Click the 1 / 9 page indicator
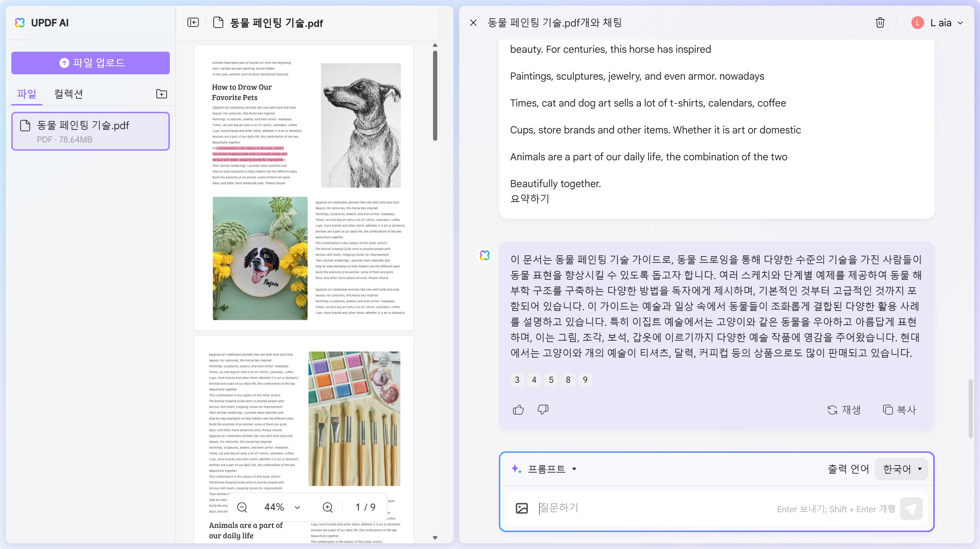 pos(365,507)
